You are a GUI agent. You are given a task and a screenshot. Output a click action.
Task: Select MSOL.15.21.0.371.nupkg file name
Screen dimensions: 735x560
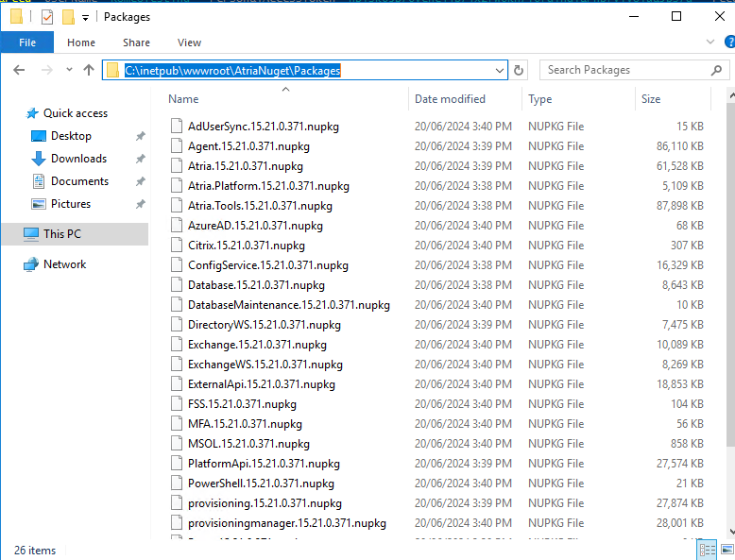(248, 444)
